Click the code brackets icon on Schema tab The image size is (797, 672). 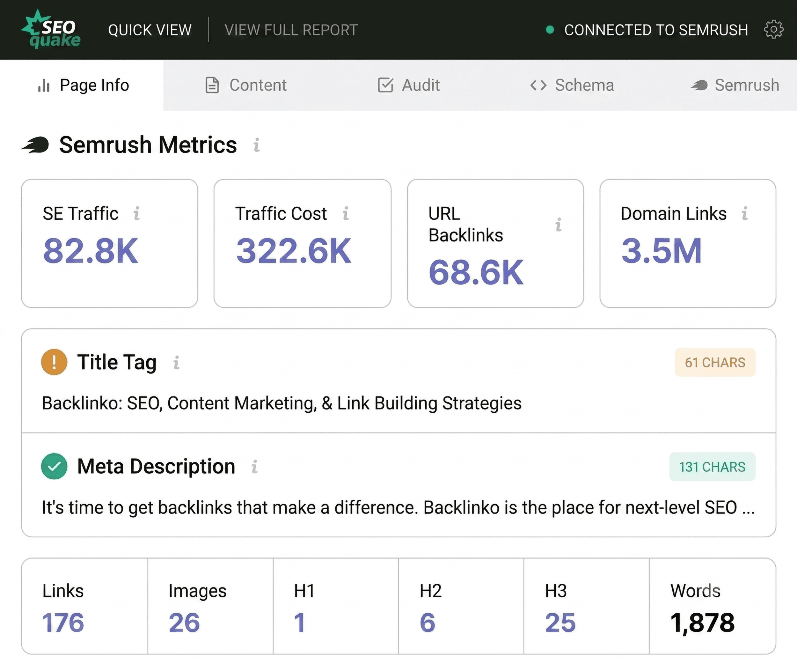coord(538,85)
